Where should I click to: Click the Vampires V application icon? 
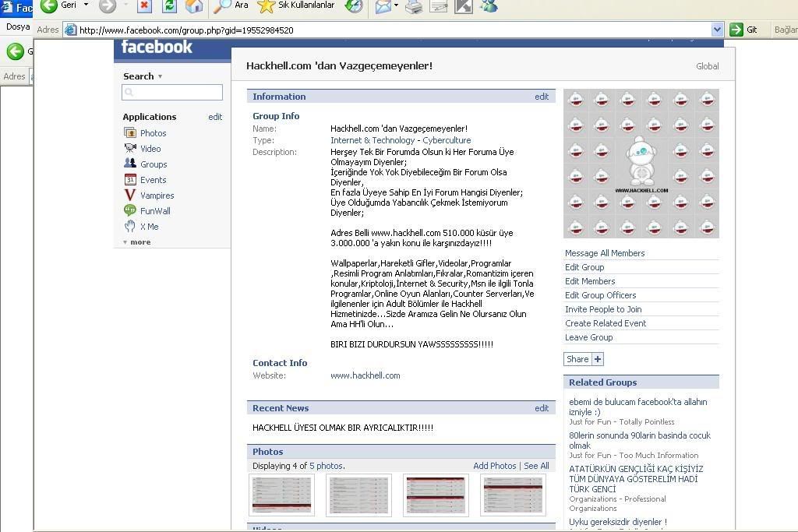coord(130,196)
